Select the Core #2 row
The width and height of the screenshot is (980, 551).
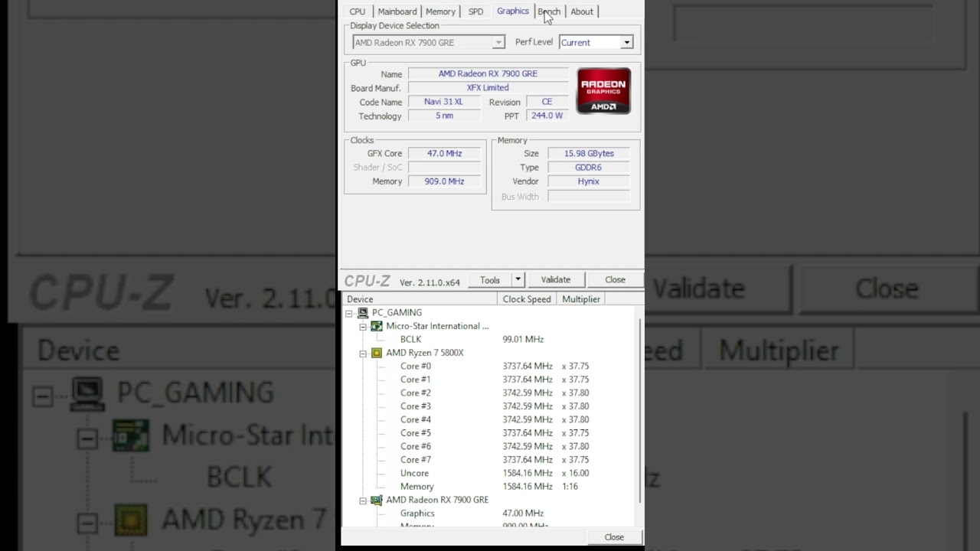click(490, 393)
